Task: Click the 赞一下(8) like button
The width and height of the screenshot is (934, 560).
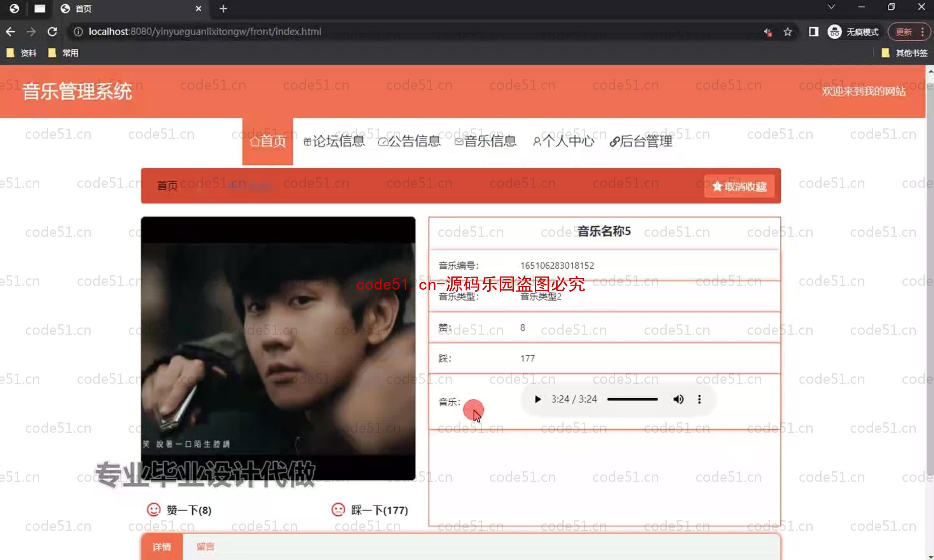Action: [x=179, y=510]
